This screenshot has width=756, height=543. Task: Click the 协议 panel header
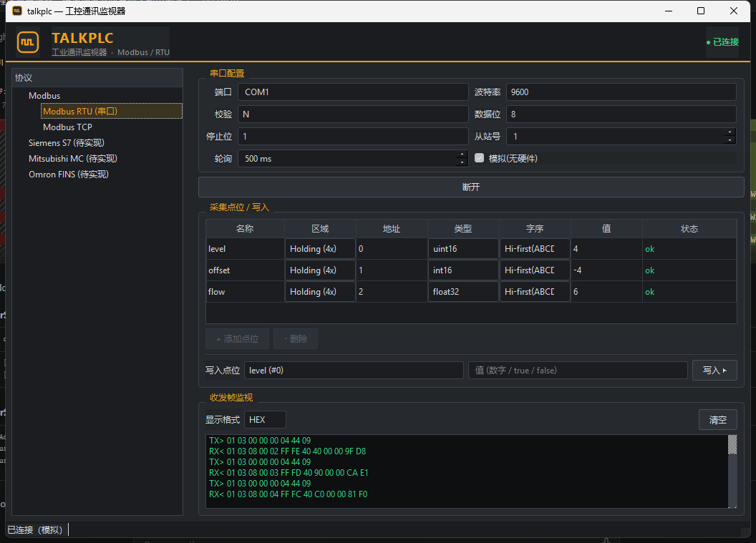pyautogui.click(x=97, y=77)
